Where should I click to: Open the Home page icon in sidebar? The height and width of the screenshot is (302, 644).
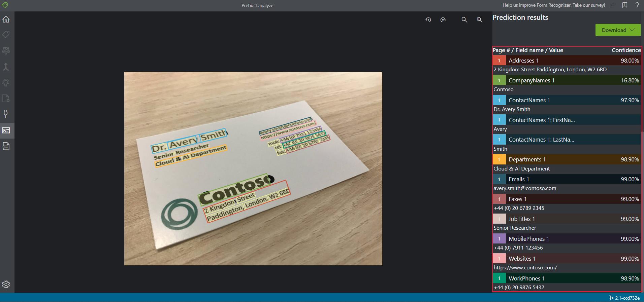click(6, 19)
